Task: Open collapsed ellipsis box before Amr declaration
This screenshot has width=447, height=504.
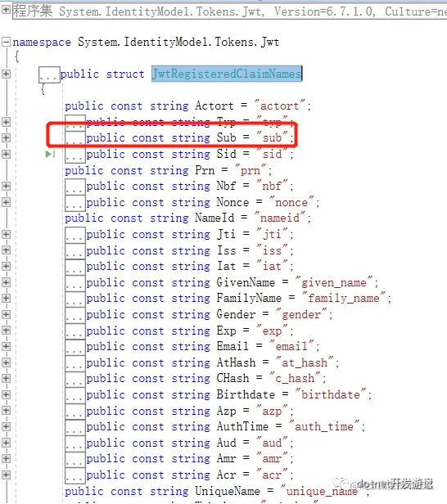Action: tap(75, 460)
